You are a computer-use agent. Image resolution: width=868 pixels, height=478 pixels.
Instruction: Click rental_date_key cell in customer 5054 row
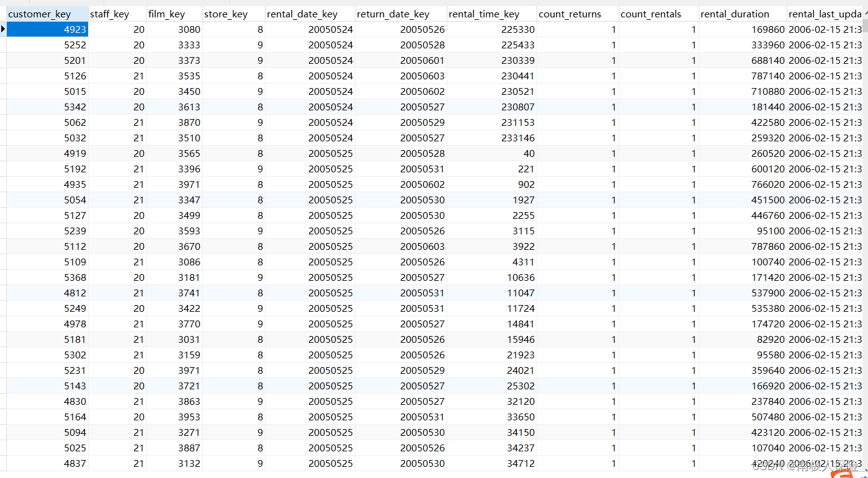pos(310,200)
